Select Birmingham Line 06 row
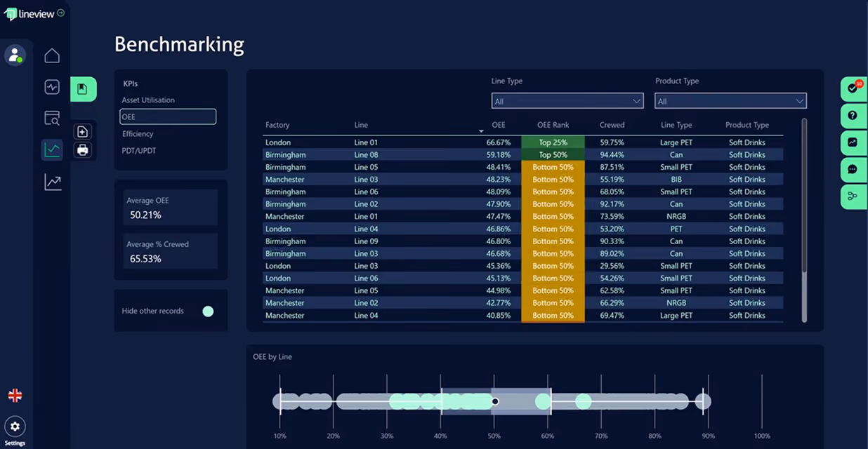This screenshot has width=868, height=449. point(522,192)
